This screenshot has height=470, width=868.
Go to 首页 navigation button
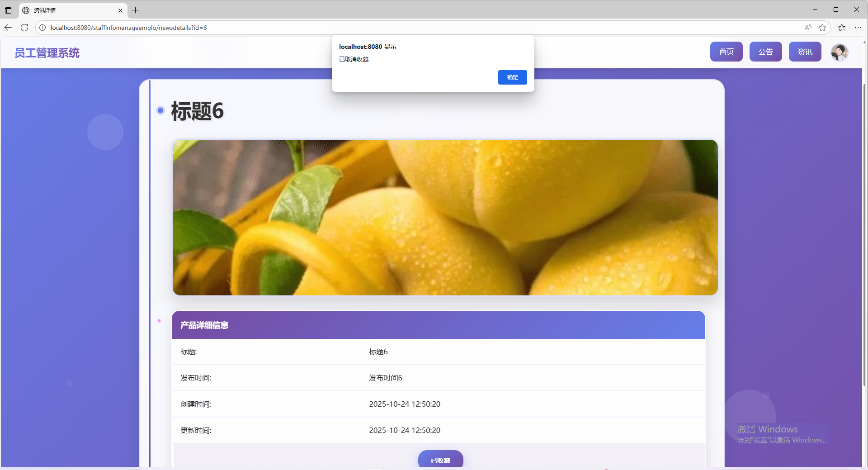coord(726,52)
